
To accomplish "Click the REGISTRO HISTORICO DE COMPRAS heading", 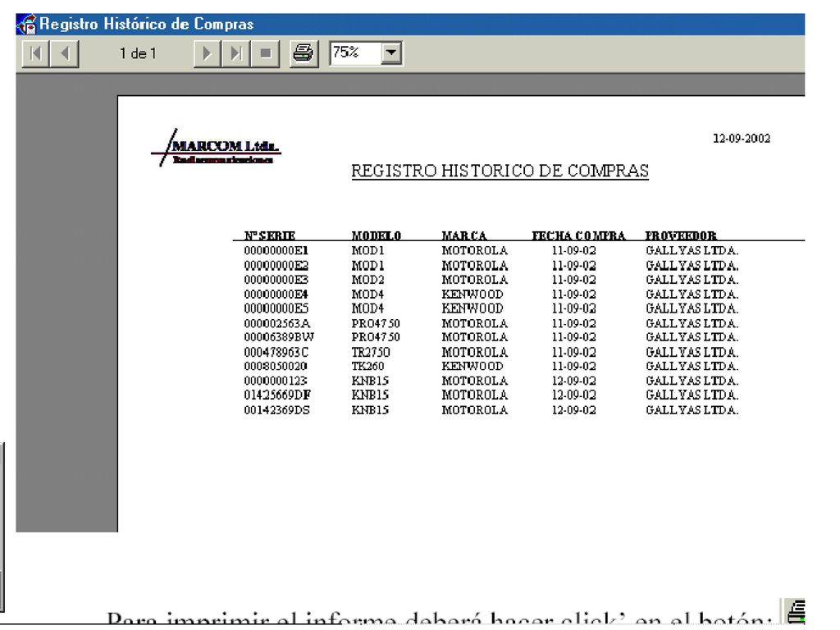I will pyautogui.click(x=500, y=171).
